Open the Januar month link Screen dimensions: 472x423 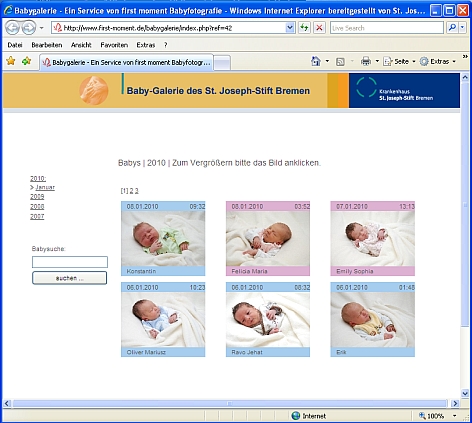point(45,187)
